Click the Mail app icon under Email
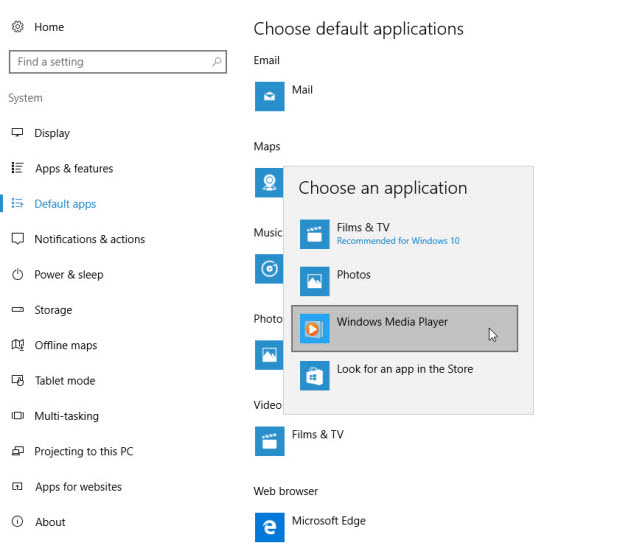Screen dimensions: 640x547 (x=269, y=96)
